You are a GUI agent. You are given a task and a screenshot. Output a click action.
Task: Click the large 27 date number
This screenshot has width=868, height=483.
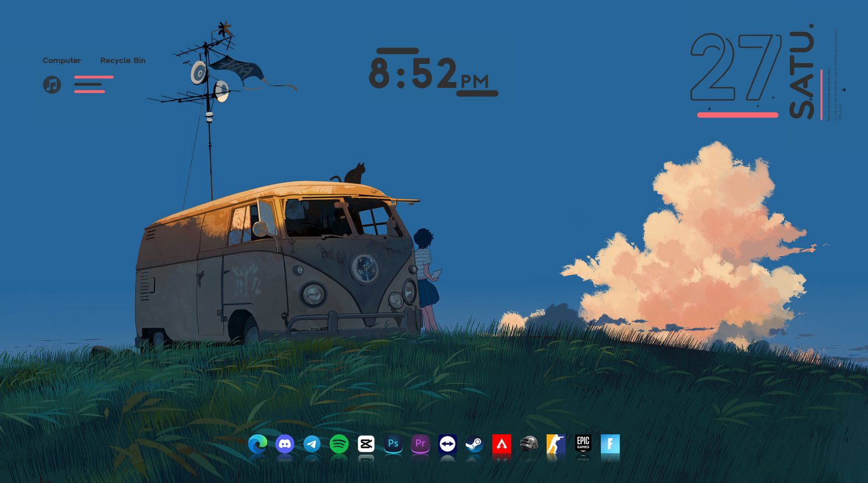tap(737, 68)
